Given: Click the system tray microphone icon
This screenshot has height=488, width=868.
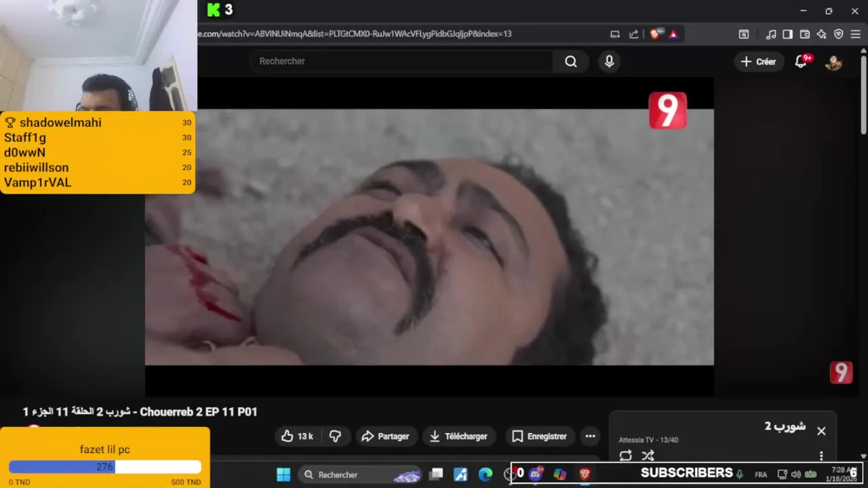Looking at the screenshot, I should pos(740,474).
